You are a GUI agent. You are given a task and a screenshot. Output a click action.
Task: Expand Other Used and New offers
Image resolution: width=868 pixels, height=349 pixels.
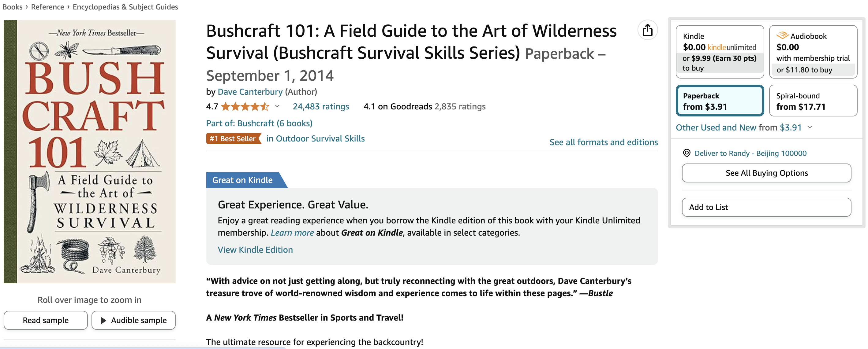click(810, 127)
